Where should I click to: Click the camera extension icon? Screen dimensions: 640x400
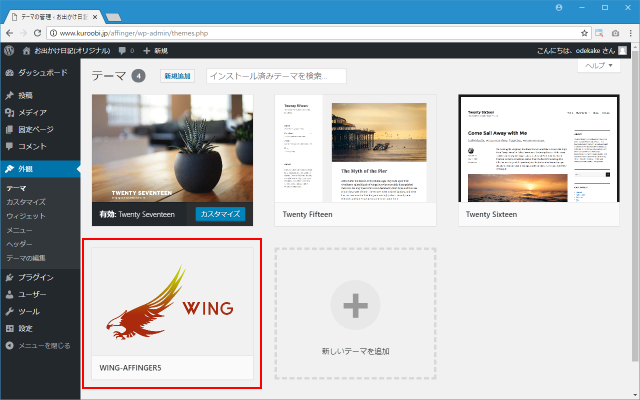pos(616,33)
